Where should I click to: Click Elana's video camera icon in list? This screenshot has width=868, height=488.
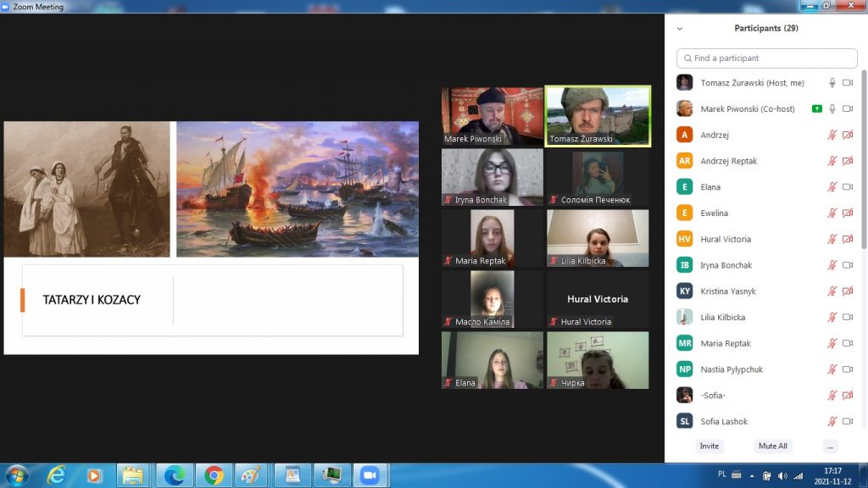pos(847,187)
